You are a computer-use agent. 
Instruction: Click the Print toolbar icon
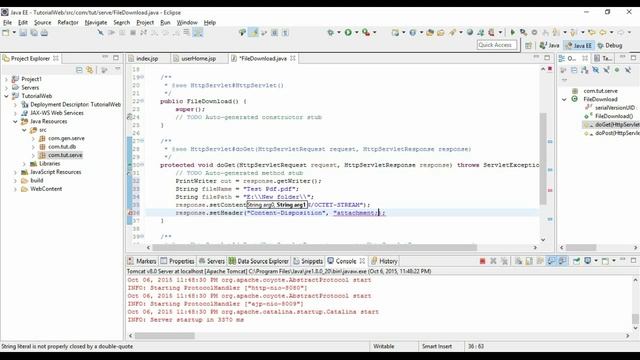tap(44, 33)
